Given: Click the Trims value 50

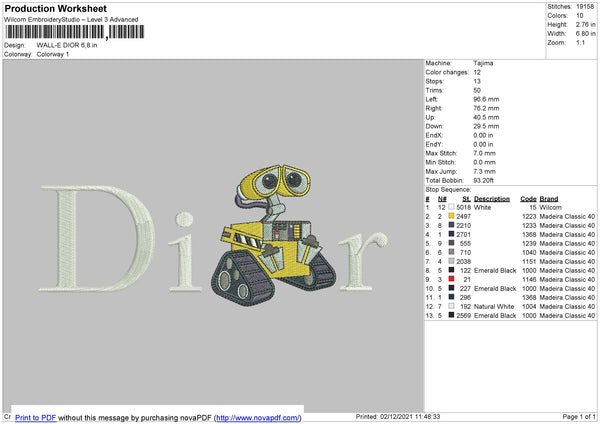Looking at the screenshot, I should point(477,90).
